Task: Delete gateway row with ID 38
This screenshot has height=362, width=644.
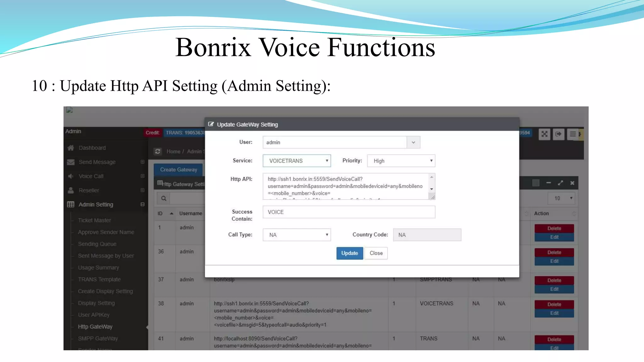Action: click(554, 304)
